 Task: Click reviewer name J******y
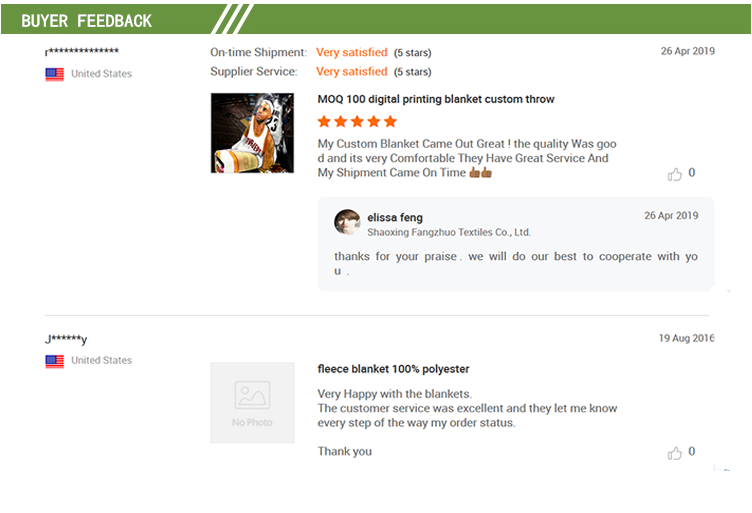coord(66,339)
